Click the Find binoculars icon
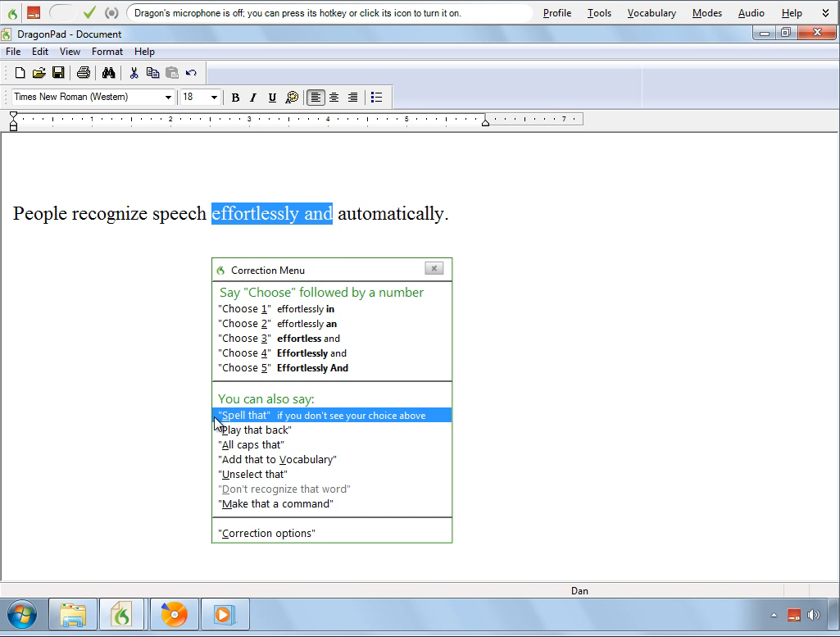 coord(109,72)
